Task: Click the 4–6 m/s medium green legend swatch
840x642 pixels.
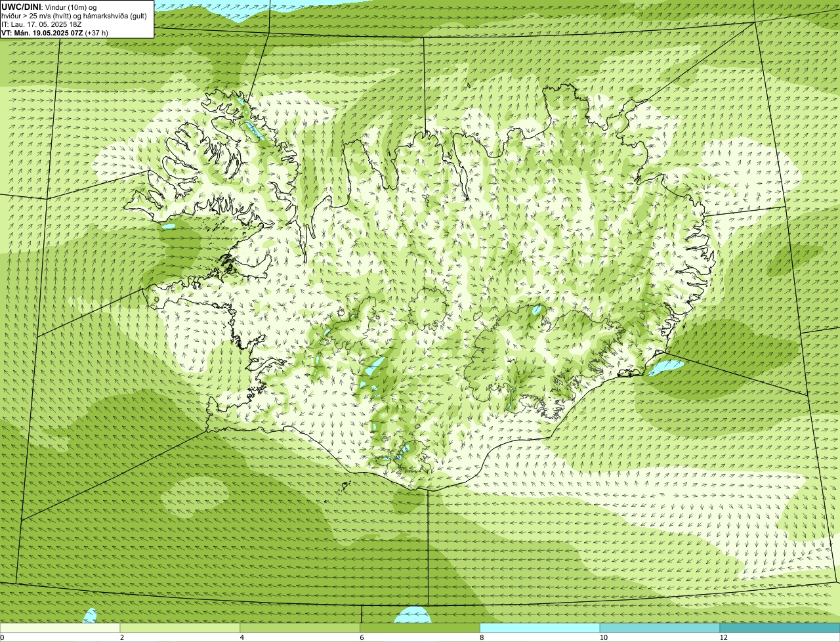Action: point(300,628)
